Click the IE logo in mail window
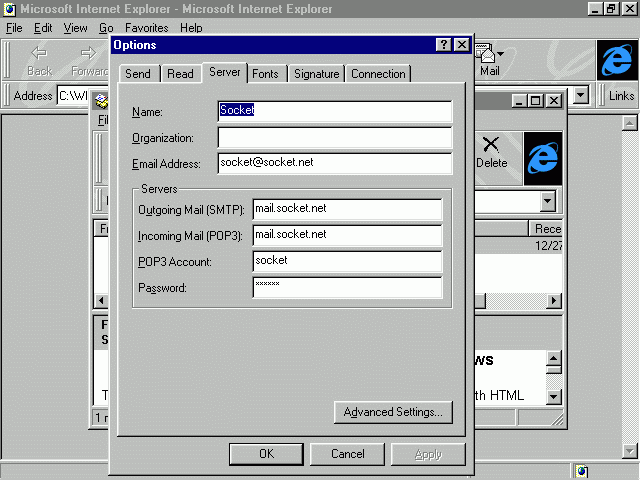The image size is (640, 480). 543,158
